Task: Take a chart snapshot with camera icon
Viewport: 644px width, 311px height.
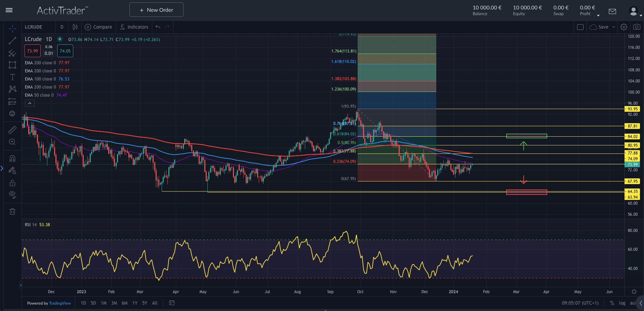Action: coord(636,27)
